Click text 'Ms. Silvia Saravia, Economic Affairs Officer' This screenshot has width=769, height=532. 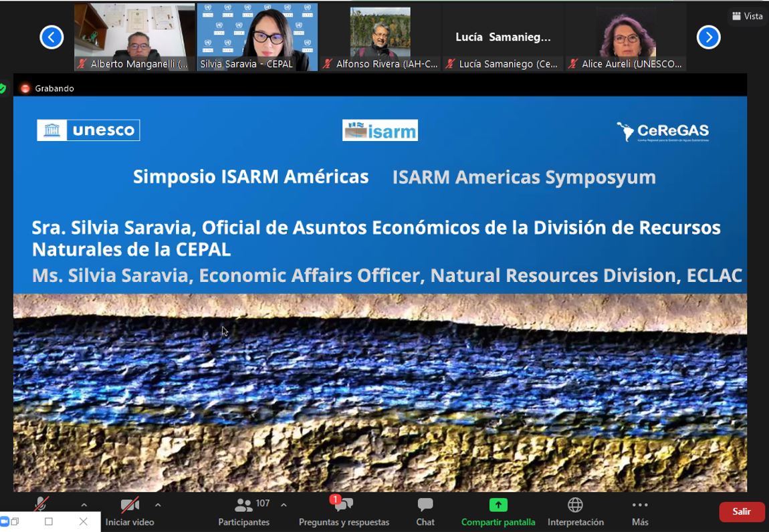pos(227,275)
